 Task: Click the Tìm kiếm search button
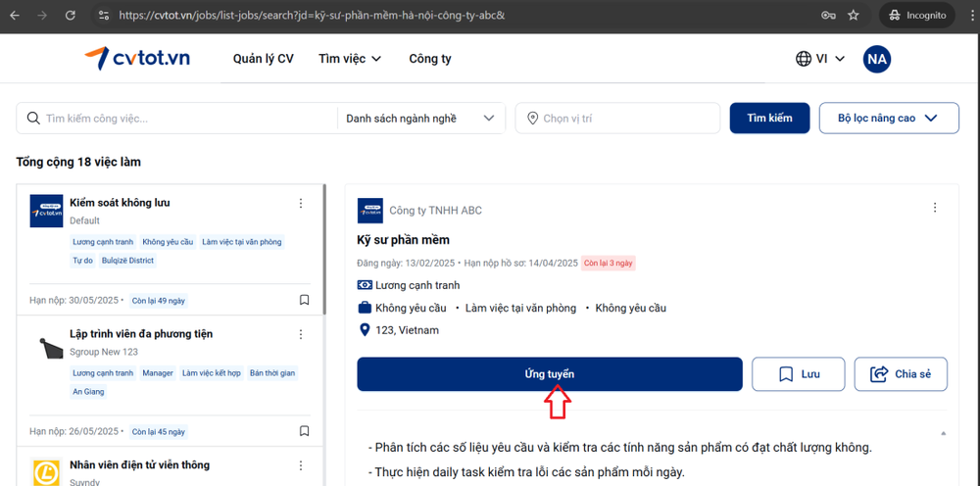pyautogui.click(x=769, y=119)
